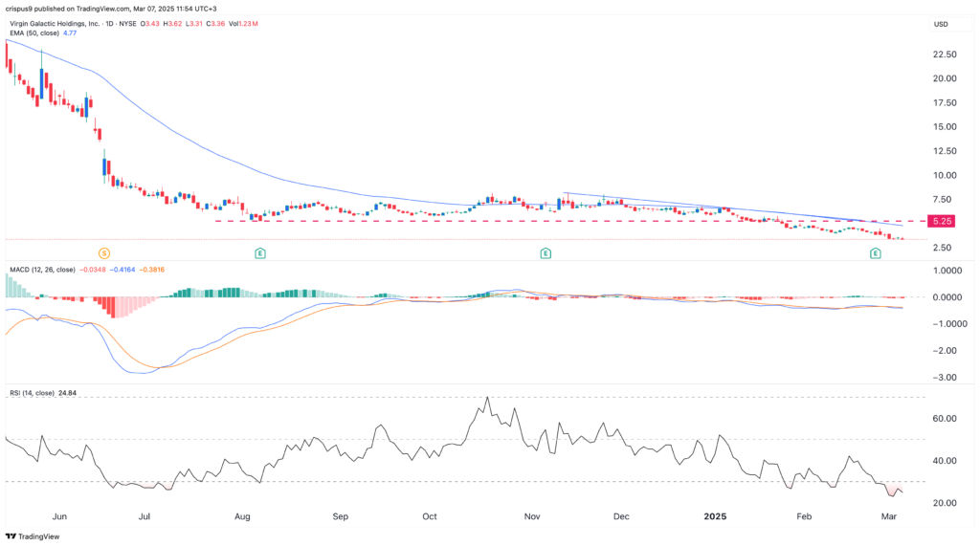
Task: Click the bold 2025 year label
Action: tap(716, 516)
